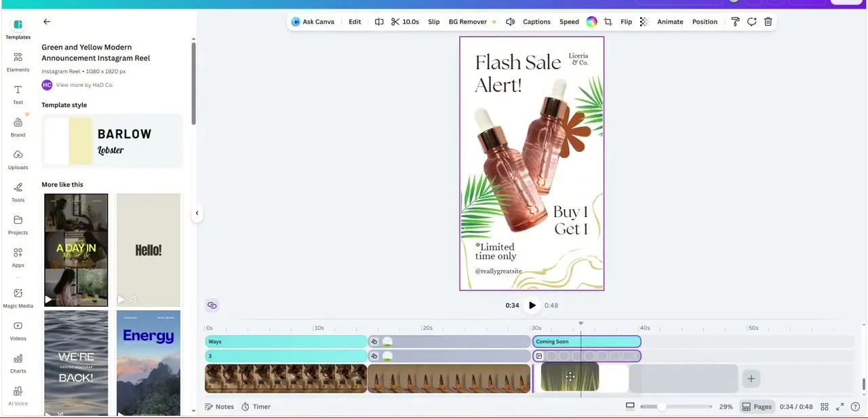
Task: Select the 'Energy' template thumbnail
Action: (149, 363)
